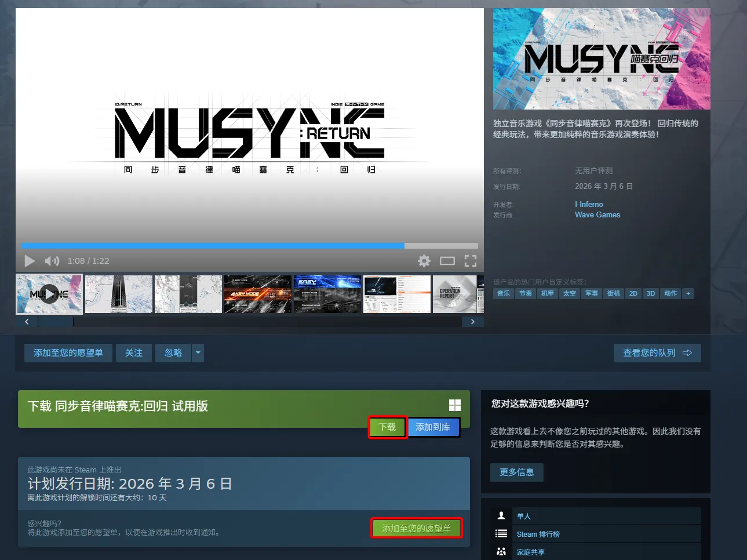Click the leaderboards list icon
This screenshot has width=747, height=560.
click(501, 533)
